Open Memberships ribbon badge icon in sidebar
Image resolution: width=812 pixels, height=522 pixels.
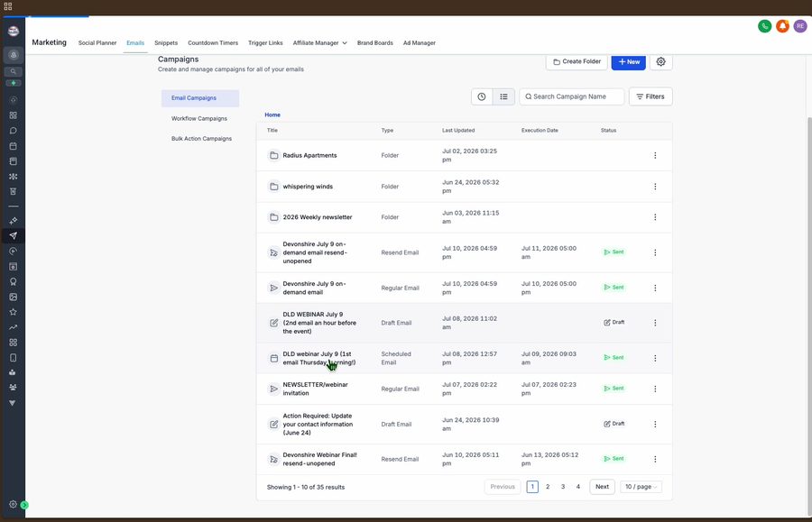click(x=13, y=282)
